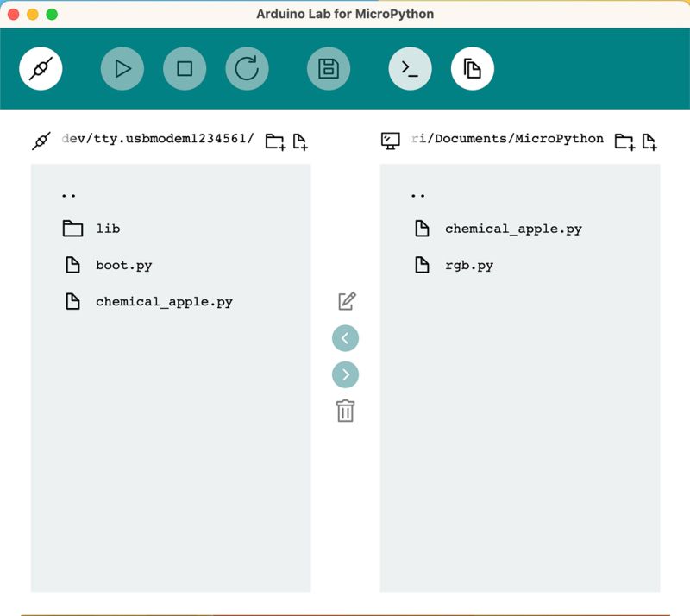Open the Files view with the documents icon
Screen dimensions: 690x616
(473, 69)
